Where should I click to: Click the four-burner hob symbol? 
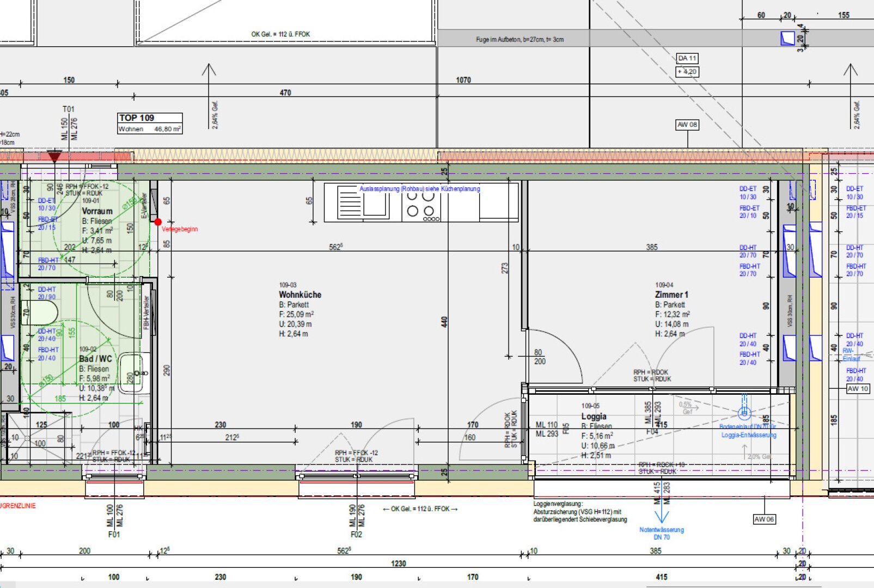[x=421, y=206]
